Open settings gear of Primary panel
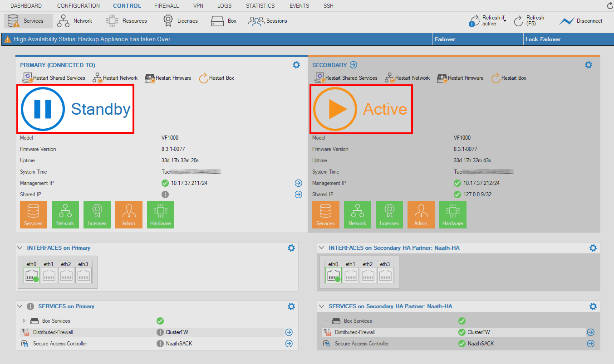 (x=296, y=65)
